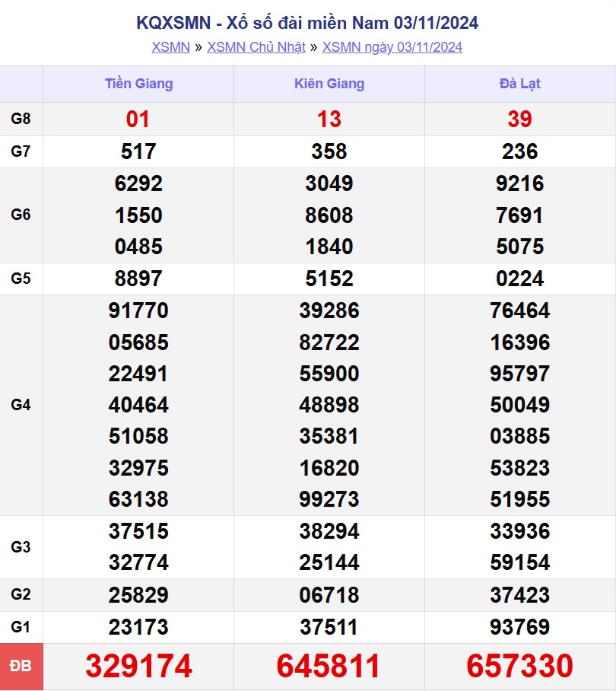Click Tiền Giang G8 number 01
This screenshot has height=691, width=616.
(138, 119)
